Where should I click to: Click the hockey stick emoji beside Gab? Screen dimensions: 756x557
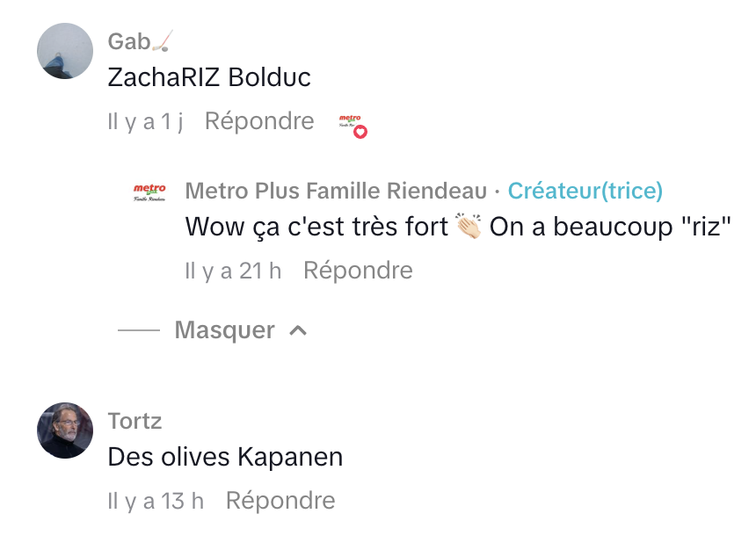(164, 40)
